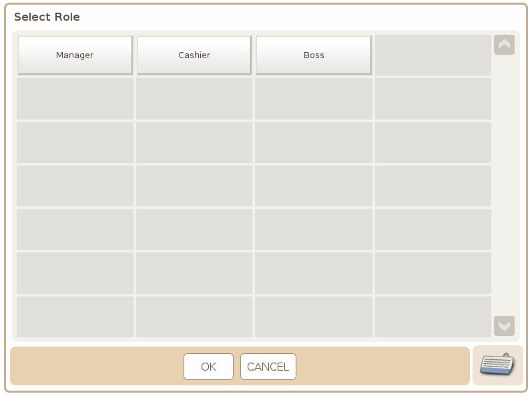Image resolution: width=532 pixels, height=396 pixels.
Task: Confirm selection with OK
Action: (208, 367)
